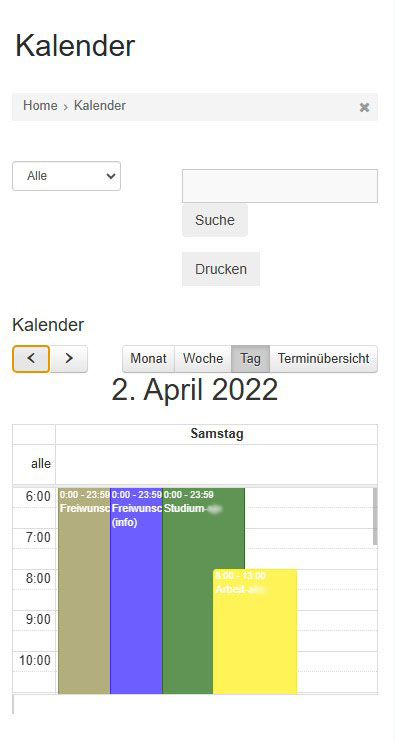The width and height of the screenshot is (395, 741).
Task: Open the purple Freiwunsch (info) event
Action: point(136,591)
